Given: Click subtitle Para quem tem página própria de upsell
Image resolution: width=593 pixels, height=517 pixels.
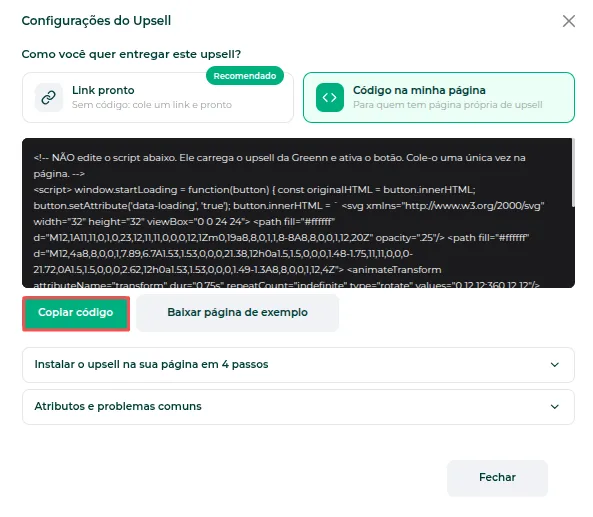Looking at the screenshot, I should 447,105.
